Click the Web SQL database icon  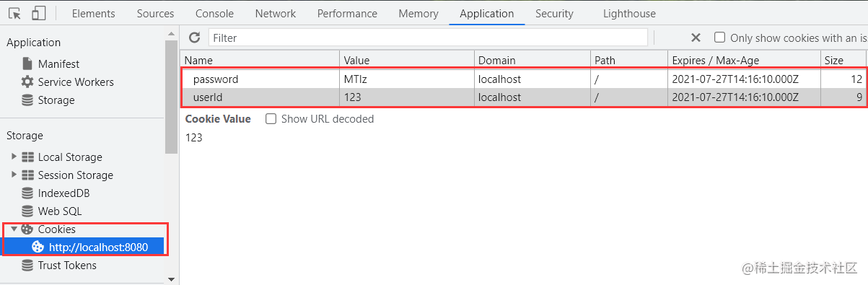(x=27, y=211)
